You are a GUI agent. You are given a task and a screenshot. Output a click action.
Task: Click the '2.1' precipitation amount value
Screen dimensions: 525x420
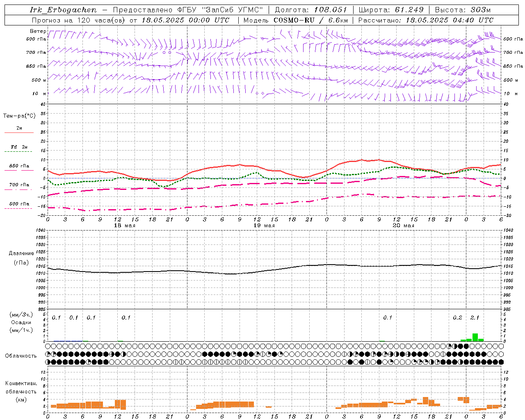pos(475,317)
